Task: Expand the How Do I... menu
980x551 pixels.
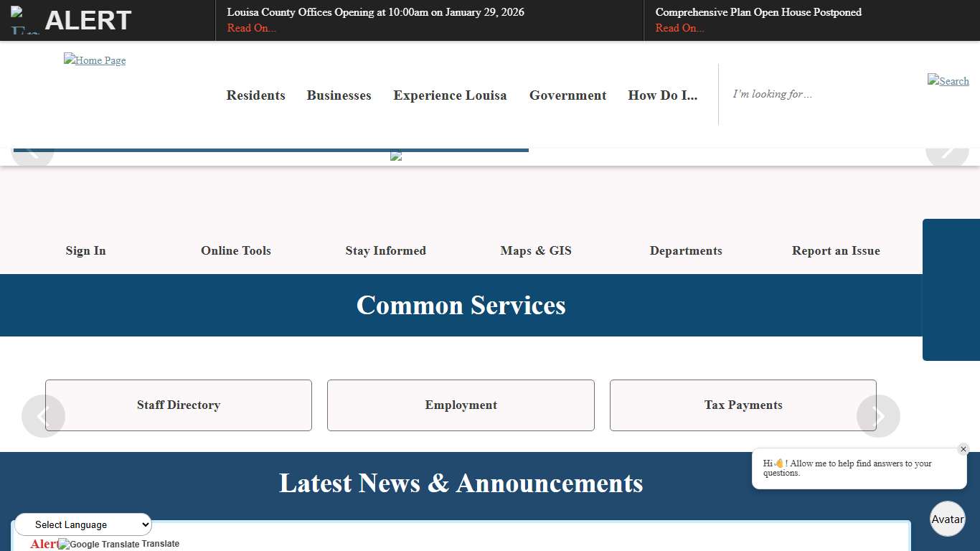Action: pyautogui.click(x=662, y=95)
